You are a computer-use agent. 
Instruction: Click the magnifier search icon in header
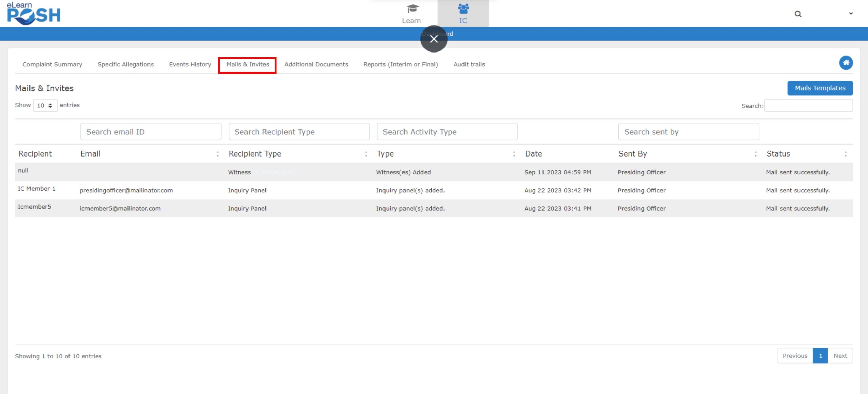(798, 14)
